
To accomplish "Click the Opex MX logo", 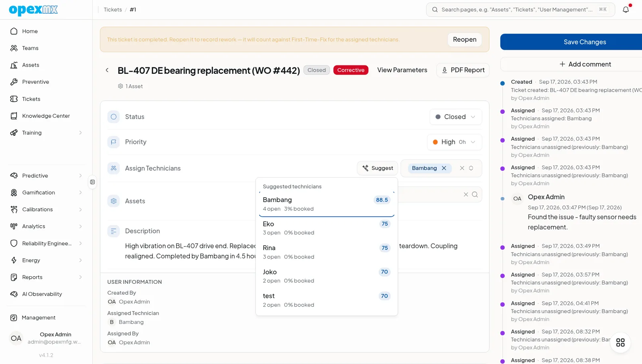I will (33, 10).
